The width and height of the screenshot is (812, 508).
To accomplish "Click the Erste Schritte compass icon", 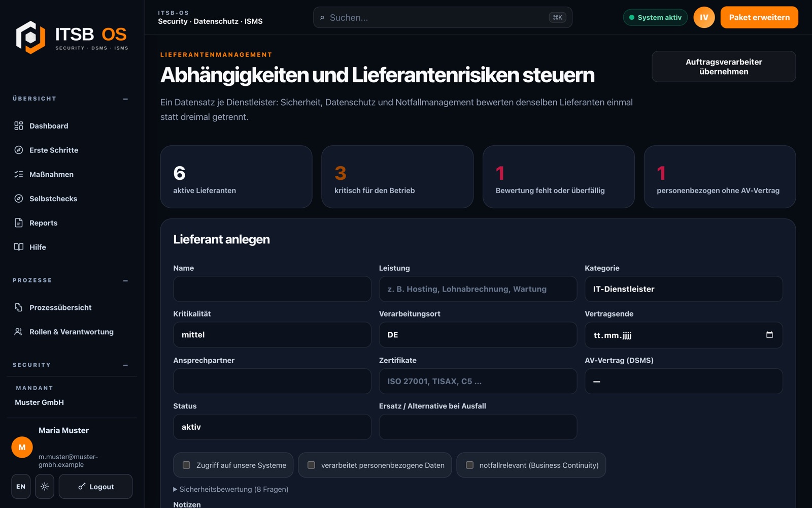I will [x=19, y=150].
